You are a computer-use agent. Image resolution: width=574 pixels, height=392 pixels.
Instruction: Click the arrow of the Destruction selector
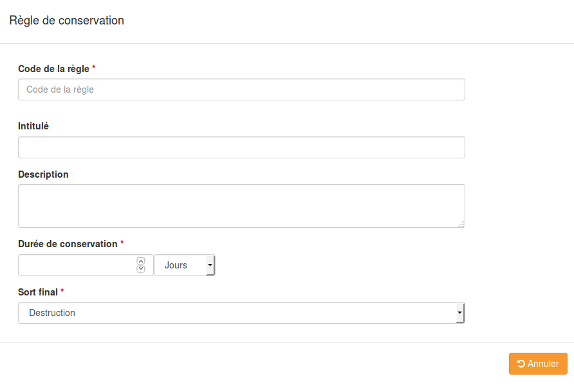(460, 313)
